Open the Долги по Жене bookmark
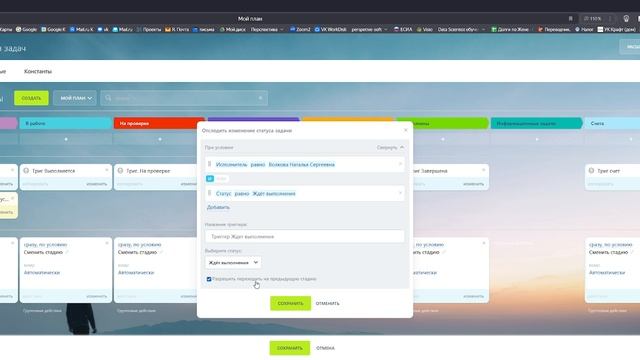 (510, 29)
